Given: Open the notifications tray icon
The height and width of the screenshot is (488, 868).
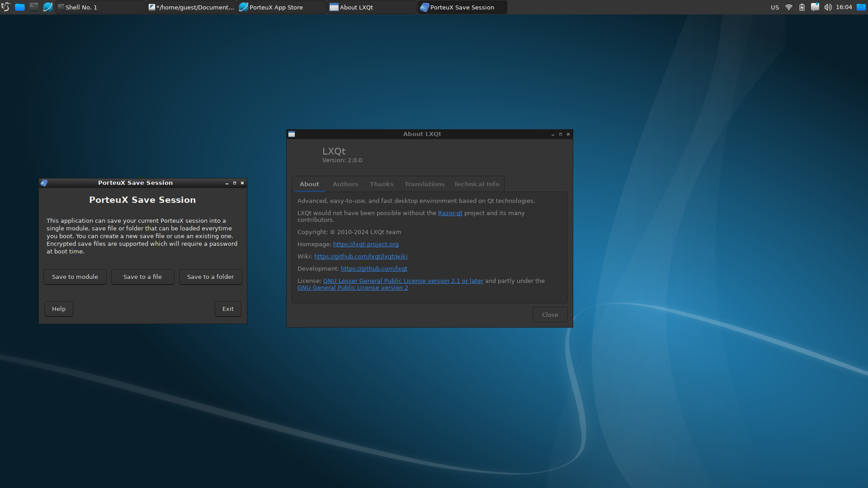Looking at the screenshot, I should coord(815,7).
